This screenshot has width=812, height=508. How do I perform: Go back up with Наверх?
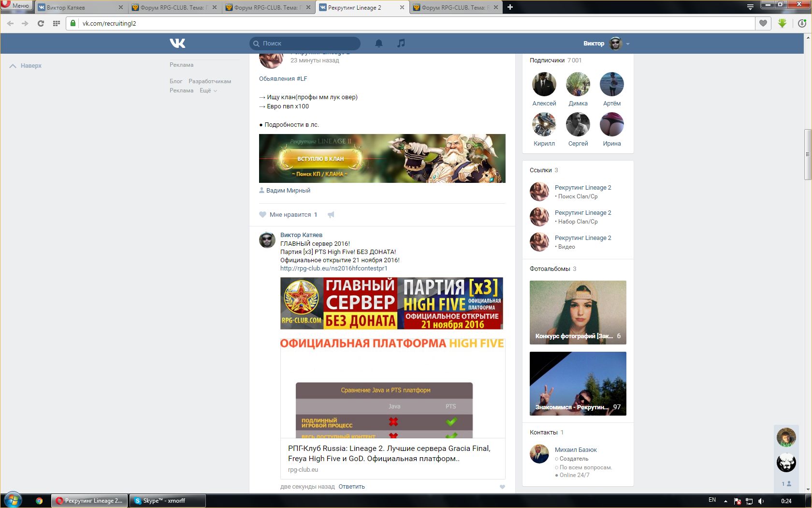pyautogui.click(x=26, y=66)
